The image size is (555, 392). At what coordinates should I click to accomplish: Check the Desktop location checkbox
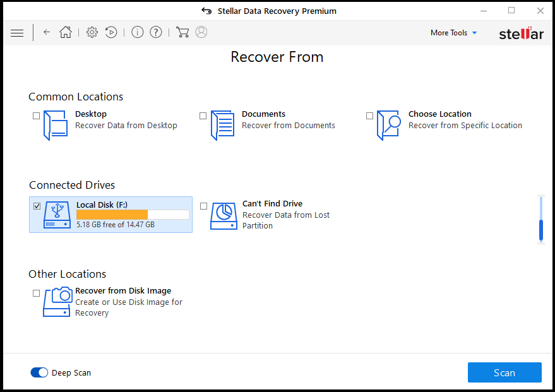coord(36,116)
